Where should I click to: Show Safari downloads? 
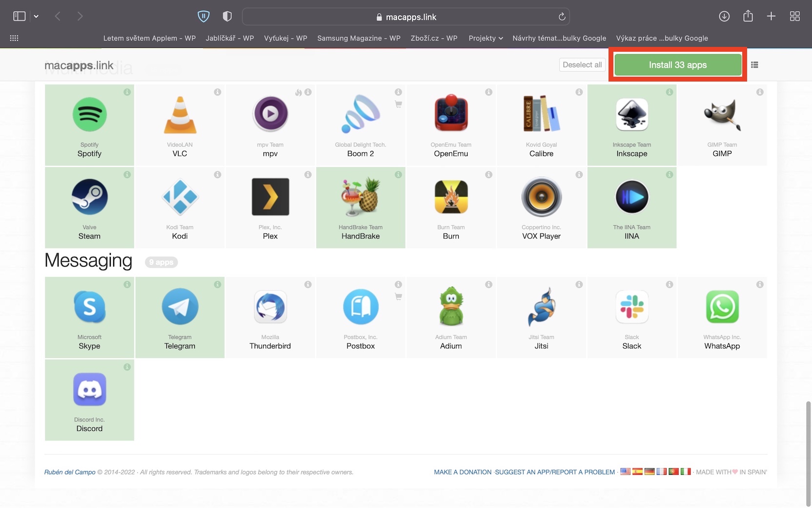pyautogui.click(x=724, y=17)
